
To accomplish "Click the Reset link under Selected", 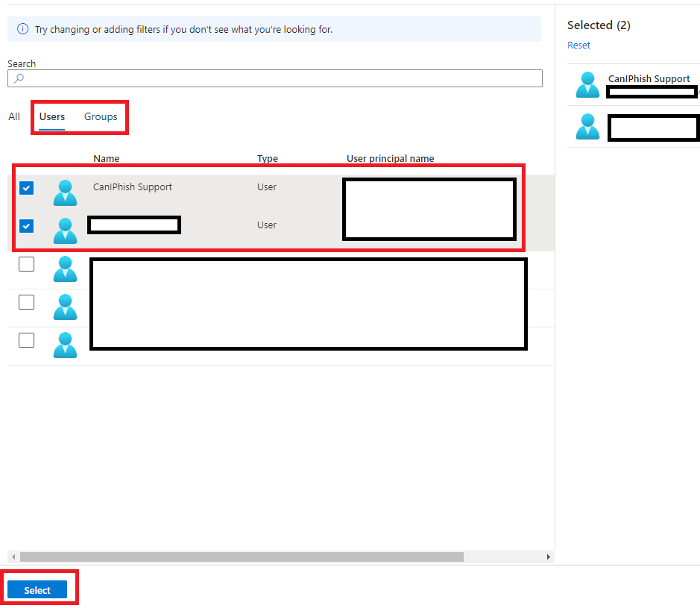I will click(x=578, y=46).
